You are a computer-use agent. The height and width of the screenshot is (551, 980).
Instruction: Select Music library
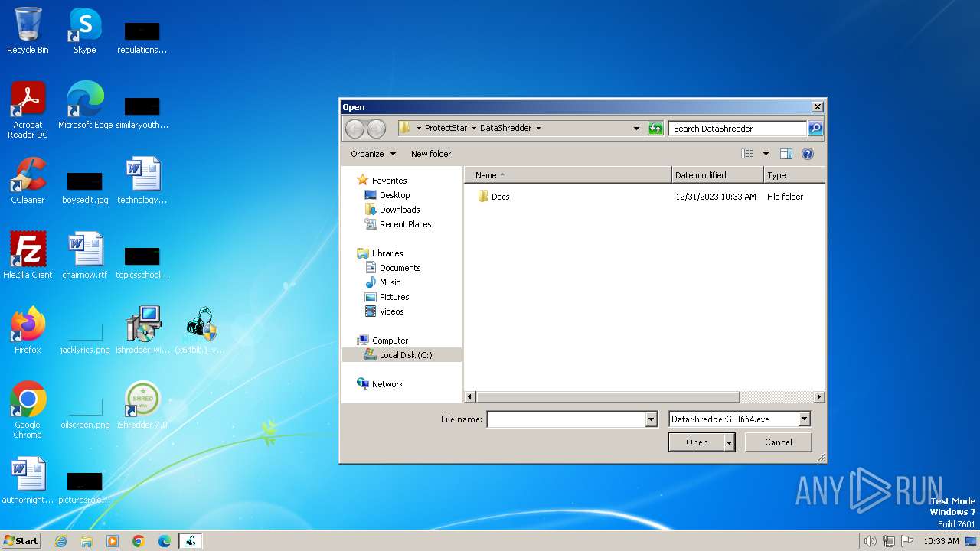tap(390, 282)
